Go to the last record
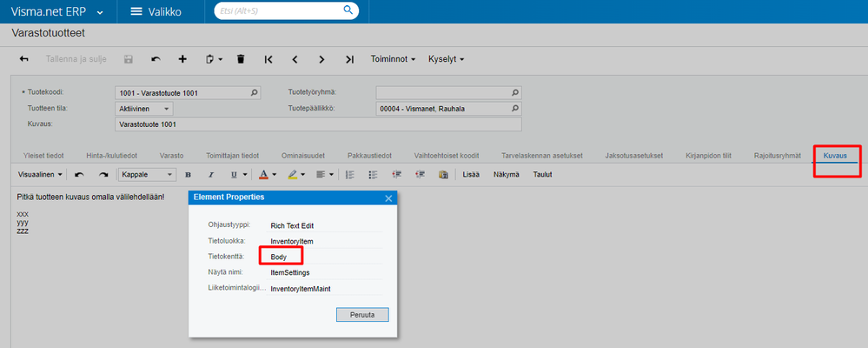The height and width of the screenshot is (348, 868). 349,60
